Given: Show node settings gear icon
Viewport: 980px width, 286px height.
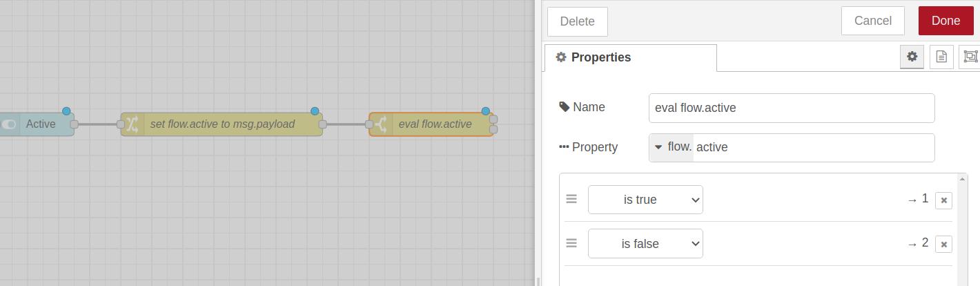Looking at the screenshot, I should click(912, 57).
